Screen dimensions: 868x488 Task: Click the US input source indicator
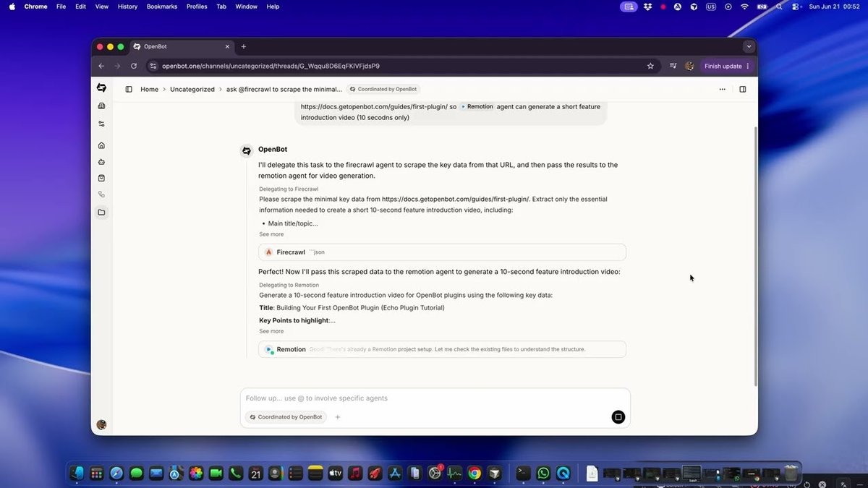click(711, 7)
